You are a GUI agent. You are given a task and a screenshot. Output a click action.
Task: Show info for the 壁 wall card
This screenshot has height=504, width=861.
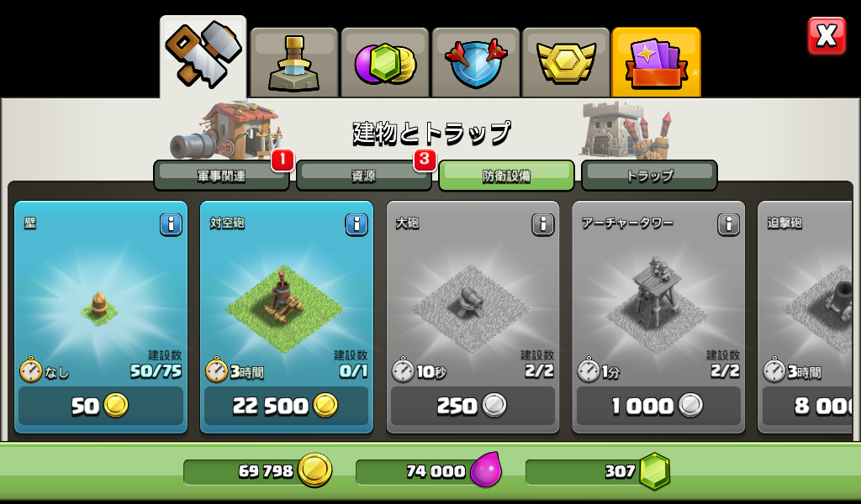pos(171,224)
